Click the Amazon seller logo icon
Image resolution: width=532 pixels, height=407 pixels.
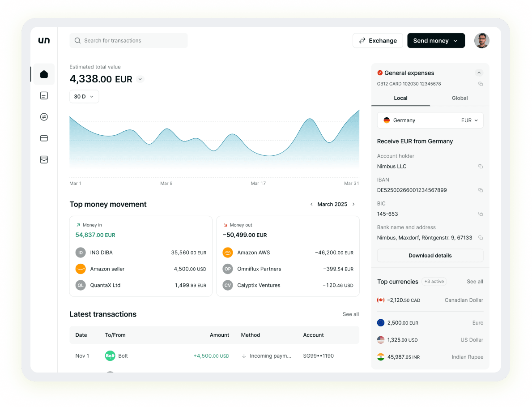[x=81, y=269]
